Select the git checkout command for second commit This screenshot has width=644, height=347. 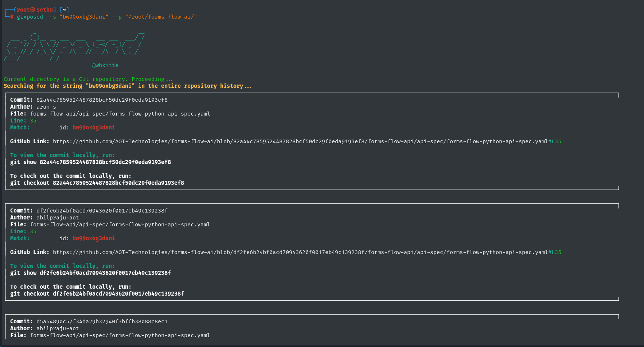(97, 293)
